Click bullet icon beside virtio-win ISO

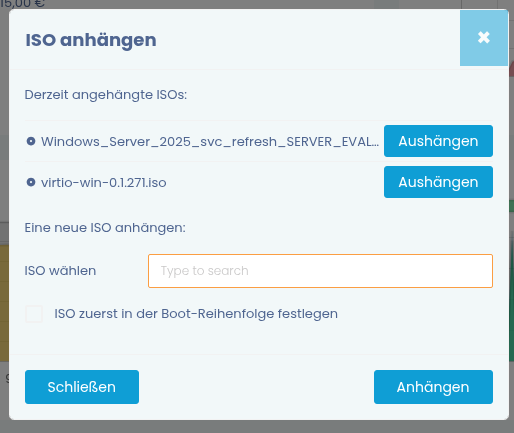(31, 182)
